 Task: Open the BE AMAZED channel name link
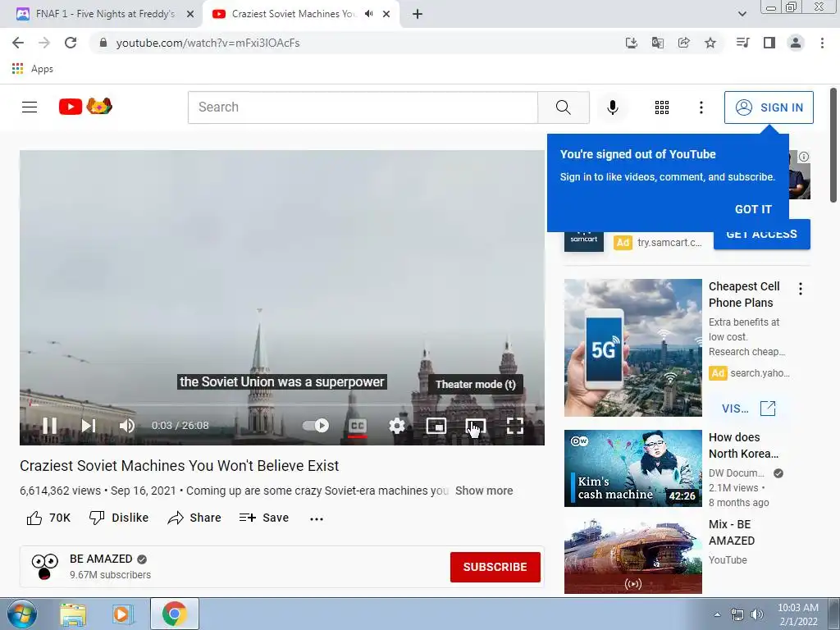click(101, 559)
